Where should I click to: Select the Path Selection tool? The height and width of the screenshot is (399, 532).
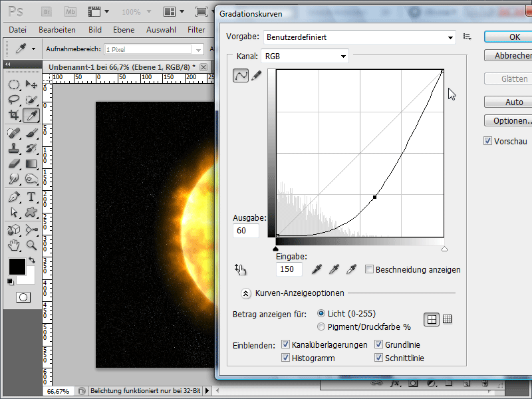tap(13, 212)
